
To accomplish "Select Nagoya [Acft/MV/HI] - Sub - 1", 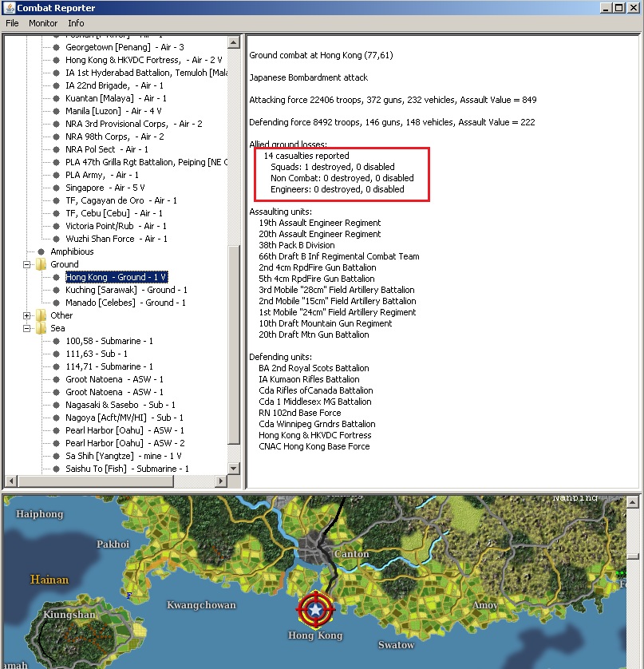I will (124, 418).
